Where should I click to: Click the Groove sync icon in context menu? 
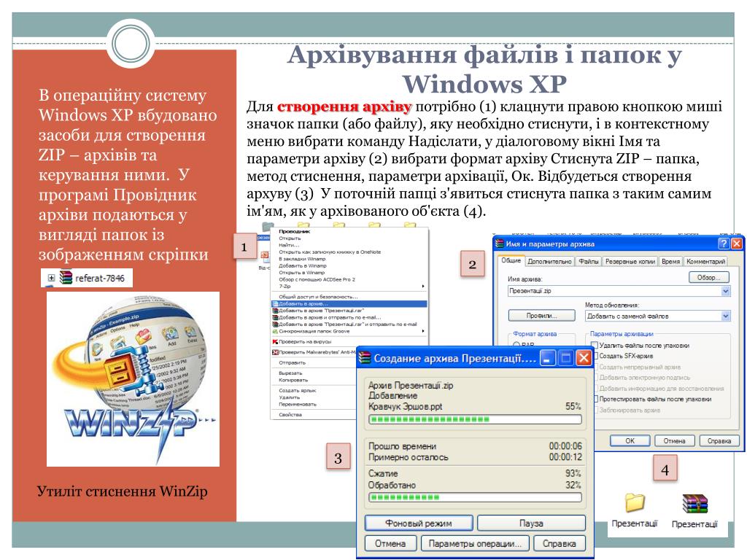point(275,332)
